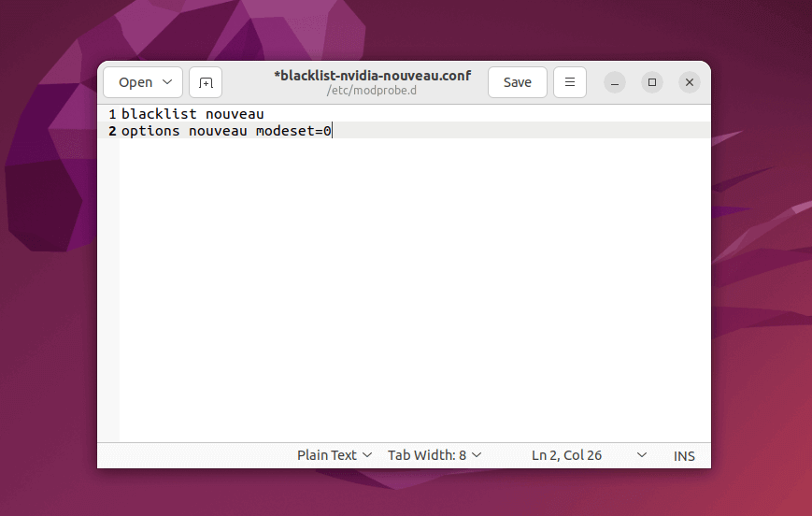The width and height of the screenshot is (812, 516).
Task: Minimize the text editor window
Action: click(x=615, y=82)
